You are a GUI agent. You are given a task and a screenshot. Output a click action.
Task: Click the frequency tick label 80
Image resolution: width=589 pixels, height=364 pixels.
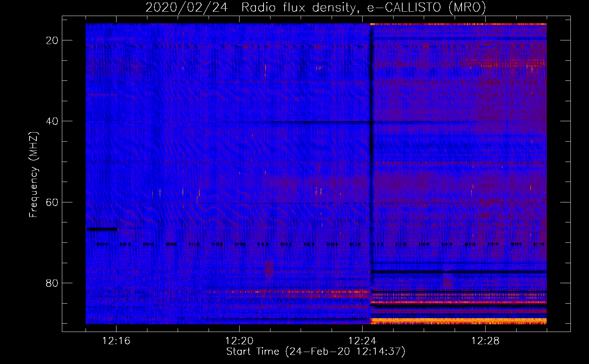[x=52, y=283]
